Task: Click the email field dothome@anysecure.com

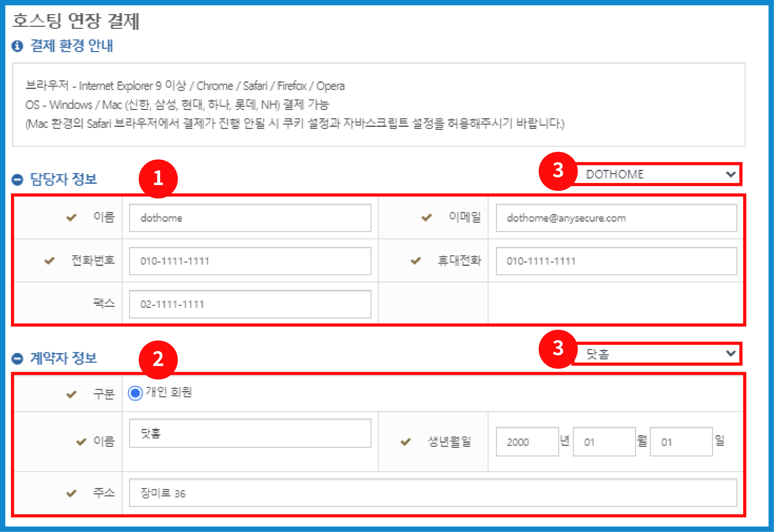Action: point(616,218)
